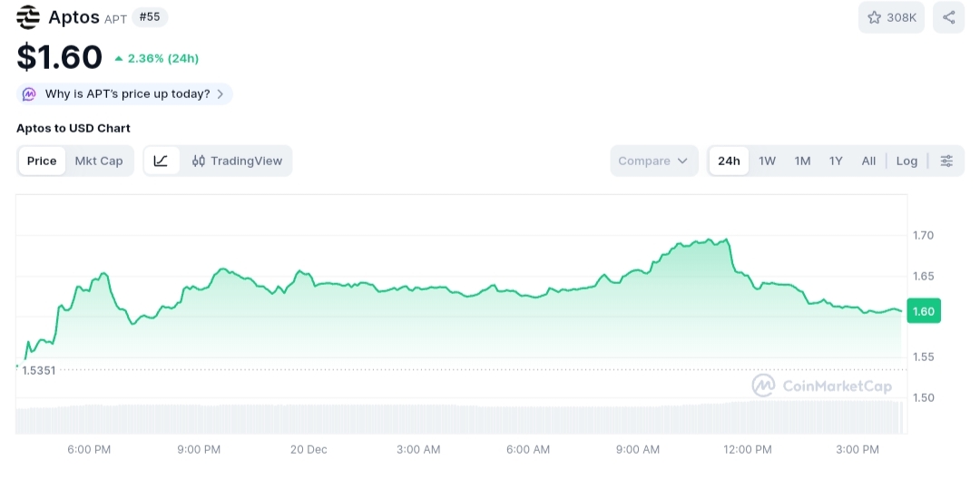Click the volume bars strip below chart
The width and height of the screenshot is (980, 479).
click(x=459, y=418)
